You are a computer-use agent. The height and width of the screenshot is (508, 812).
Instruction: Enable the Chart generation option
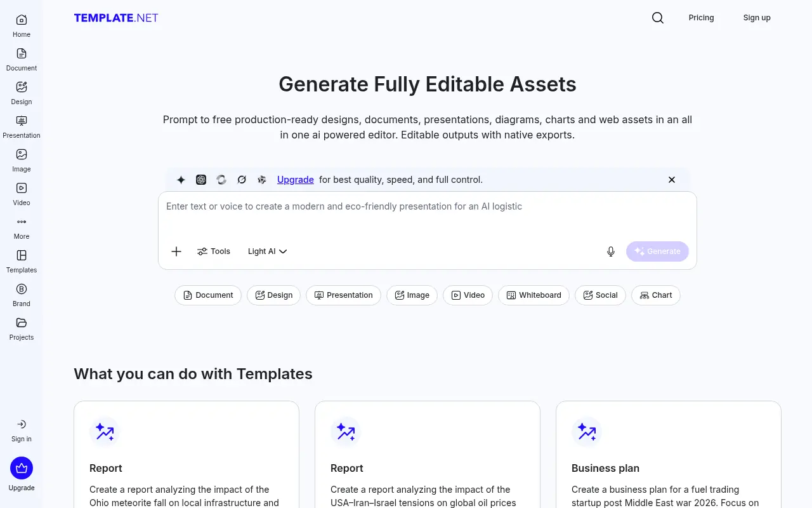[x=655, y=295]
